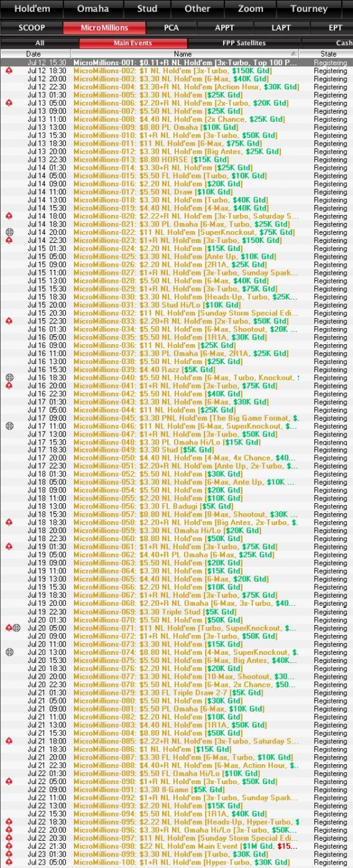Switch to the Tourney tab
The height and width of the screenshot is (868, 353).
309,9
